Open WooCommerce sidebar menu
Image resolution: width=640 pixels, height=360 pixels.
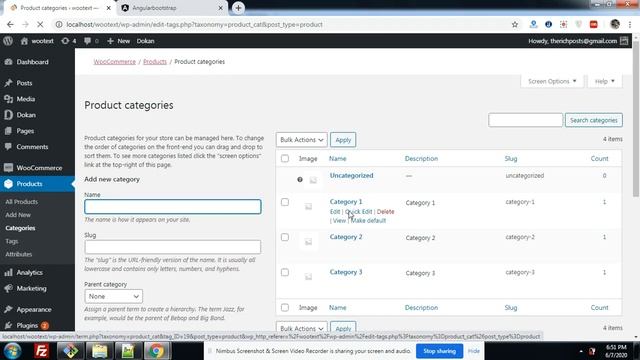click(39, 168)
